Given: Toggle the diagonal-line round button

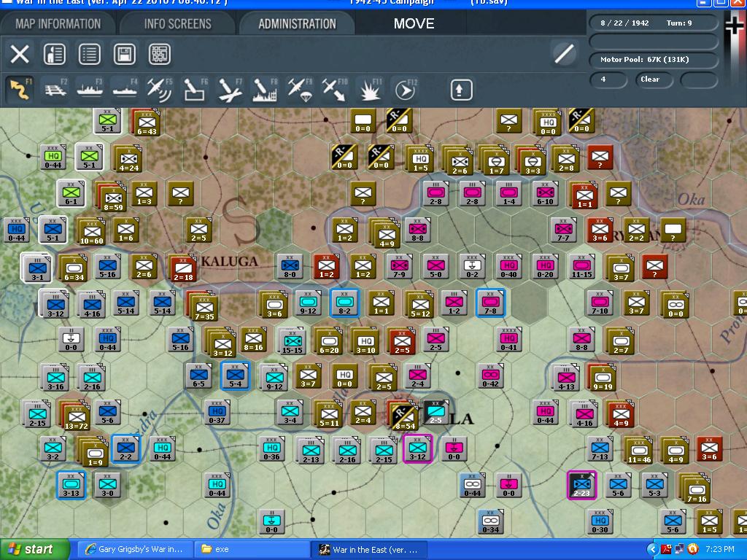Looking at the screenshot, I should click(563, 53).
